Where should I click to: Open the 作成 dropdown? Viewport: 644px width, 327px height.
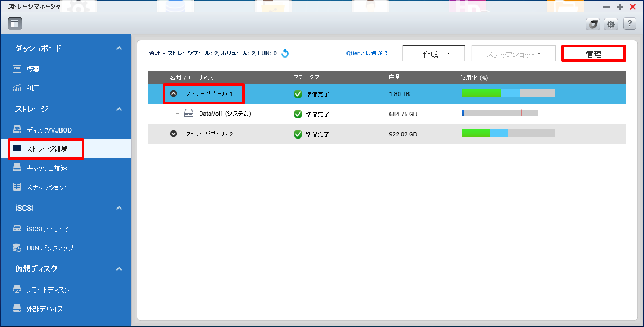(x=434, y=54)
